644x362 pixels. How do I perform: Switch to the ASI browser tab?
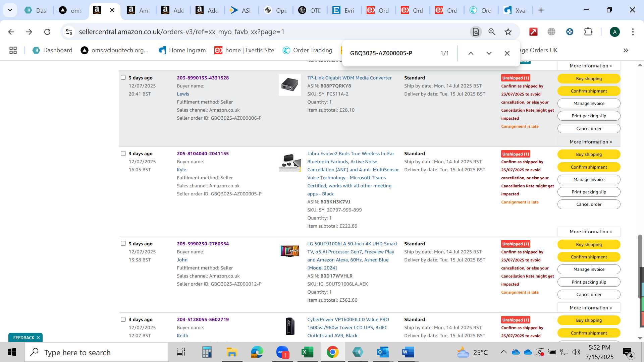tap(241, 10)
